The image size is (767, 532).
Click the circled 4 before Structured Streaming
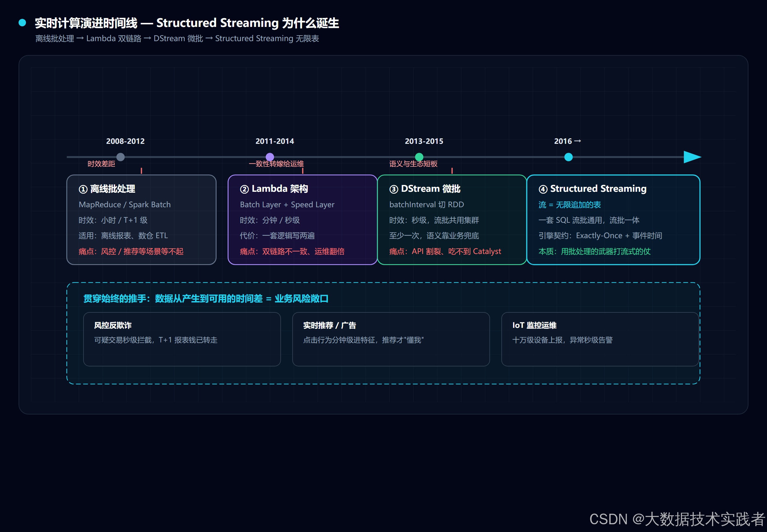(543, 189)
